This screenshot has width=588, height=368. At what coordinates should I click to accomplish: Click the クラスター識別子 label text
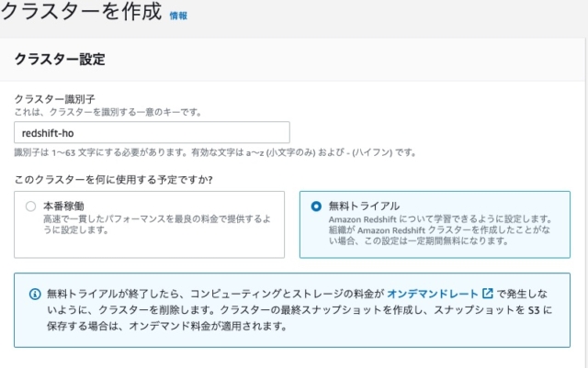point(55,99)
